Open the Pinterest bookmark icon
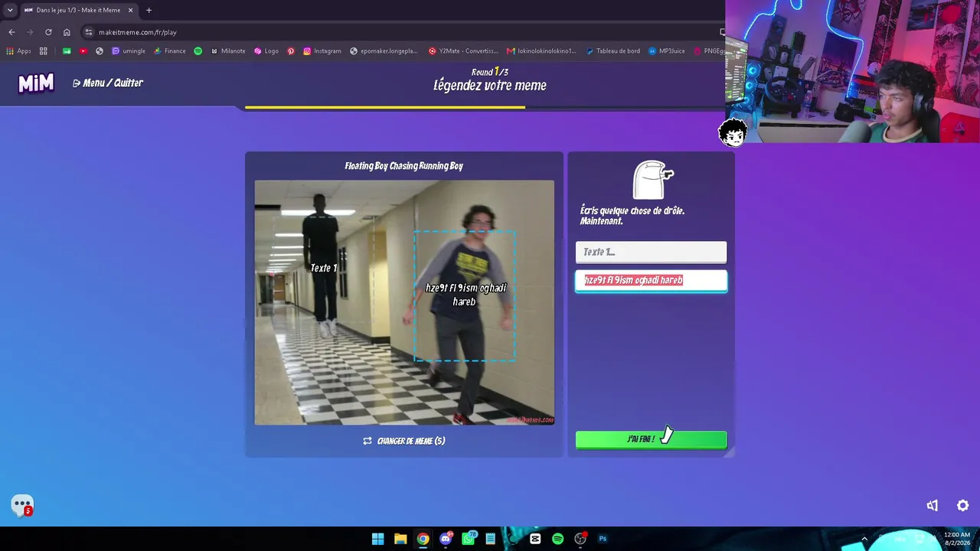The width and height of the screenshot is (980, 551). [291, 51]
